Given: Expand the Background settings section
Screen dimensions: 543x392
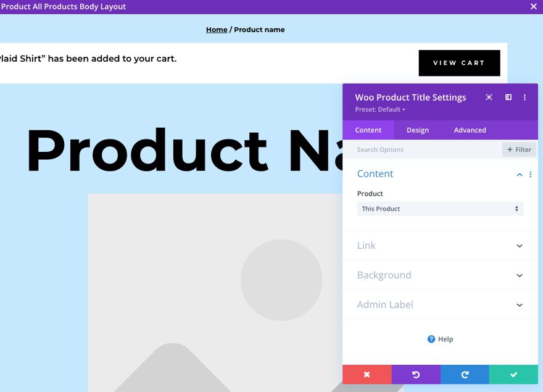Looking at the screenshot, I should pyautogui.click(x=439, y=275).
